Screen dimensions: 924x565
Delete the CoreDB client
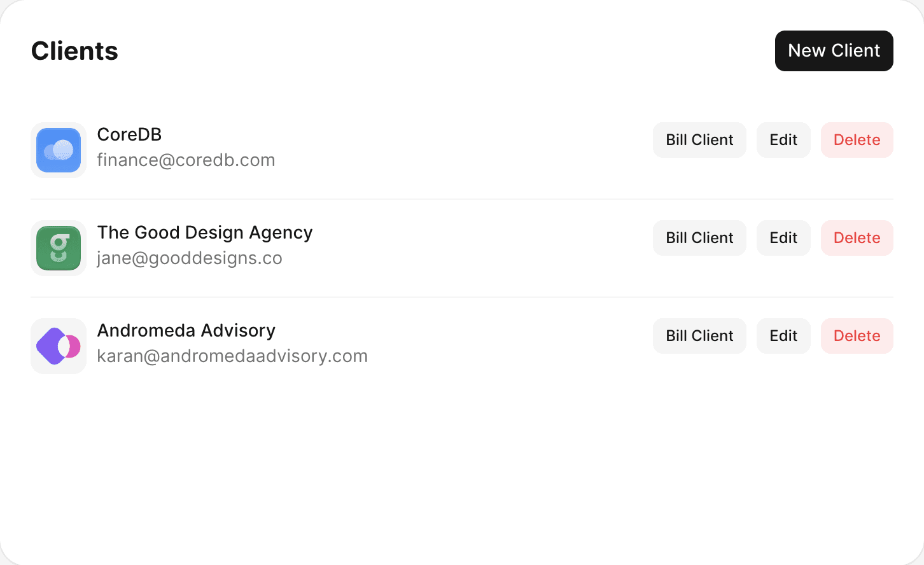click(x=857, y=140)
